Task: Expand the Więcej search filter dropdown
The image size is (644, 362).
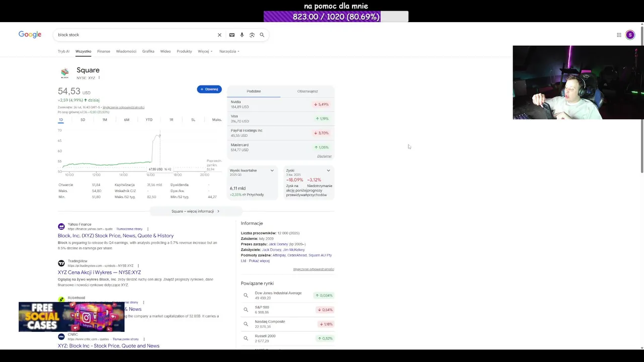Action: click(205, 51)
